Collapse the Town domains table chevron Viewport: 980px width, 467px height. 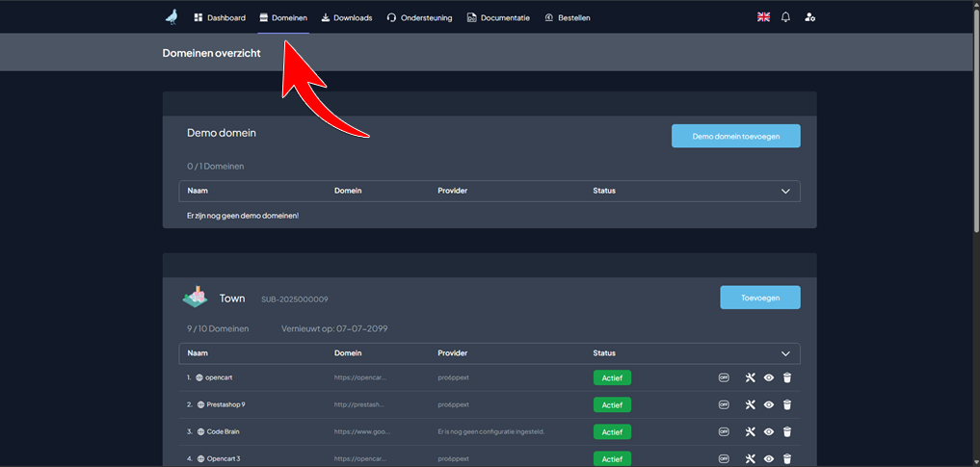[785, 353]
